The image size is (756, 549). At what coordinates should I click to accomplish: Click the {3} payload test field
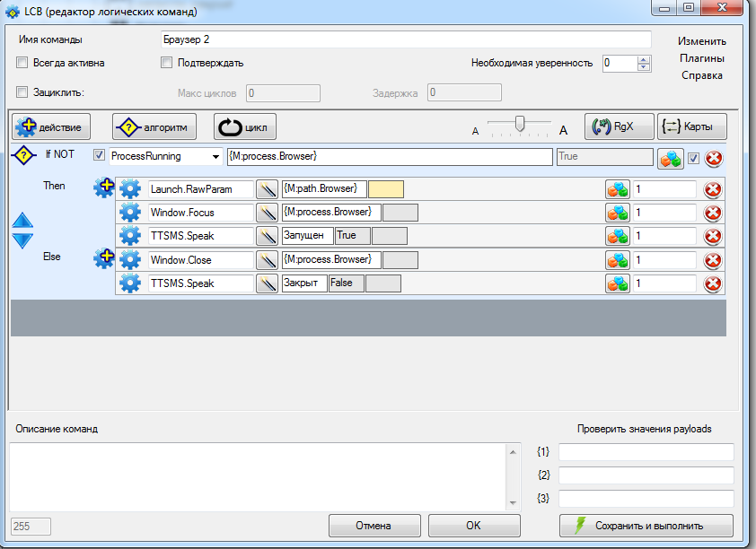coord(646,499)
